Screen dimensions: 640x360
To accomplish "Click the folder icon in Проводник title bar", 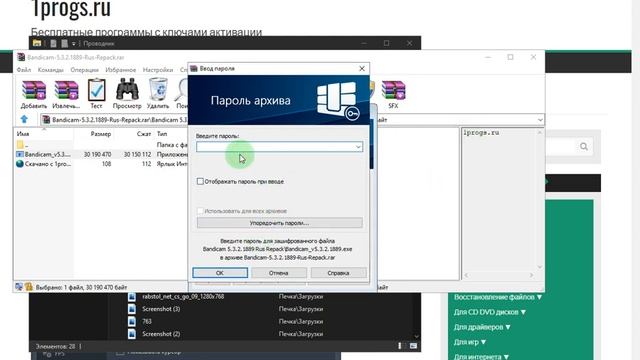I will [37, 43].
